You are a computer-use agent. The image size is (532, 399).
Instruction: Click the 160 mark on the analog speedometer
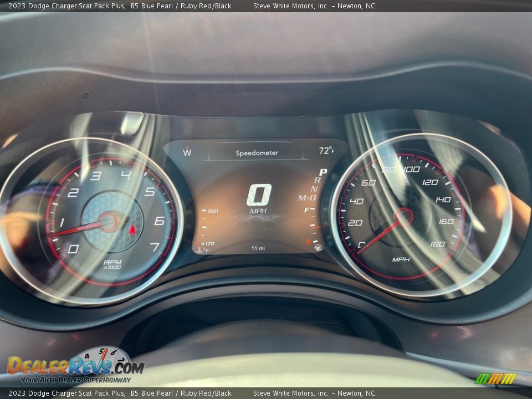click(446, 222)
